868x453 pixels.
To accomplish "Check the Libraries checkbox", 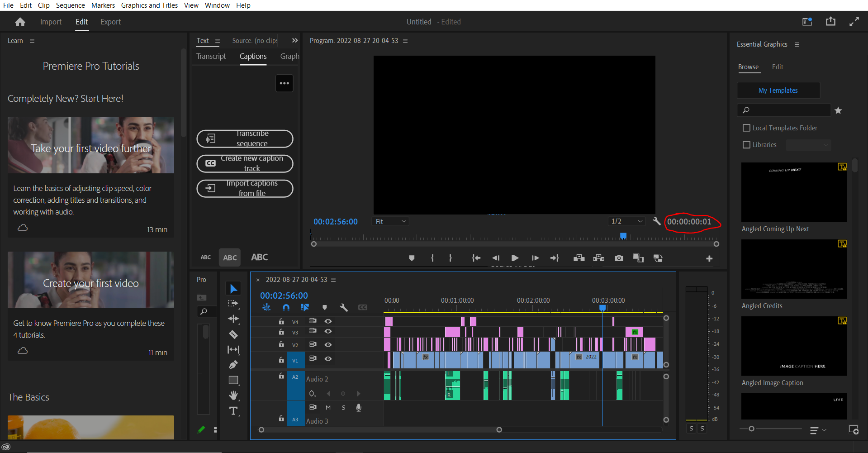I will (747, 145).
